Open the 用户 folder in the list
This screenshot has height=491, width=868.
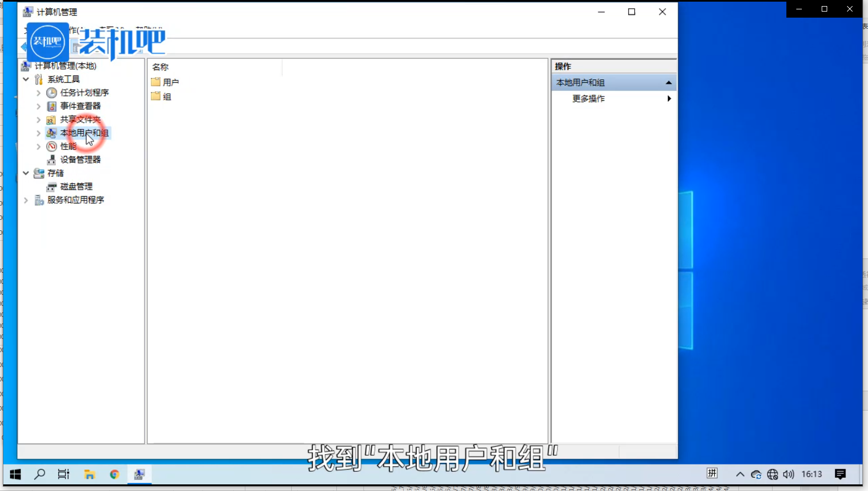point(170,82)
